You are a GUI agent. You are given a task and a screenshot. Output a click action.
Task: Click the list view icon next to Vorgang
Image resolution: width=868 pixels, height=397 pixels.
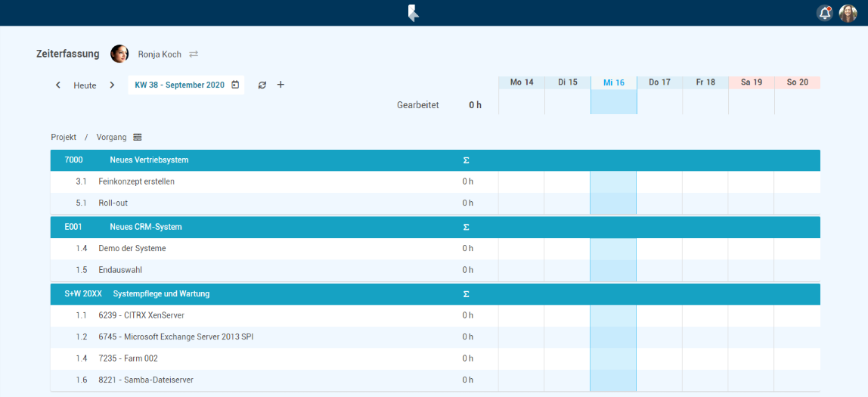click(138, 137)
